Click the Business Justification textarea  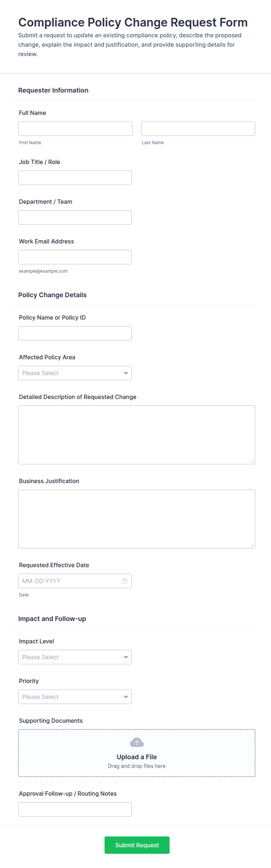[137, 519]
